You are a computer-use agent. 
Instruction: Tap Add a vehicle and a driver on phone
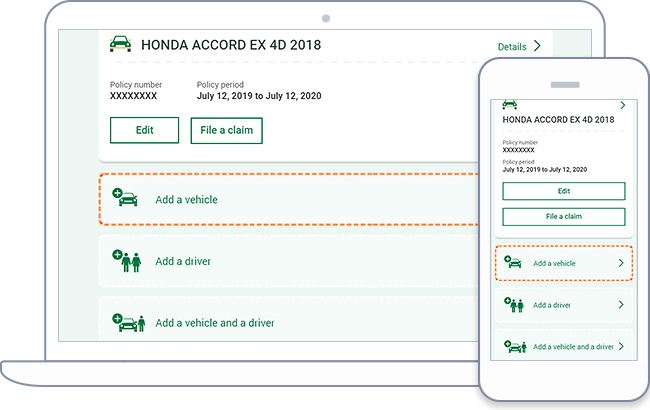(573, 347)
